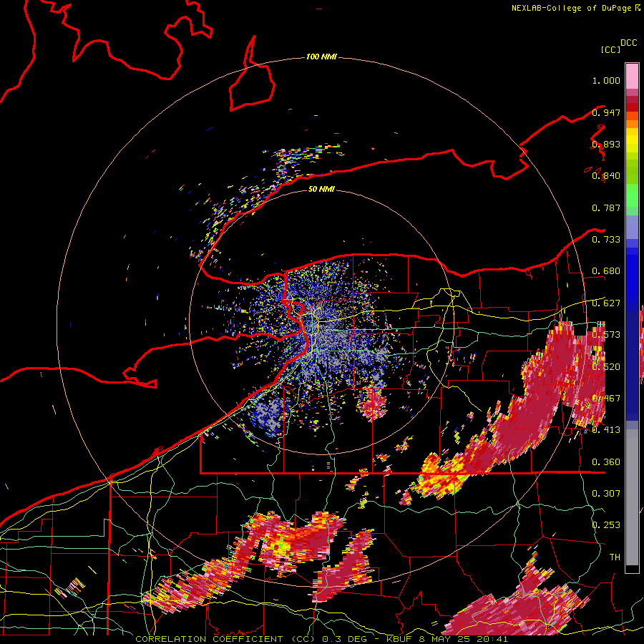
Task: Click the 1.000 scale value
Action: [606, 80]
